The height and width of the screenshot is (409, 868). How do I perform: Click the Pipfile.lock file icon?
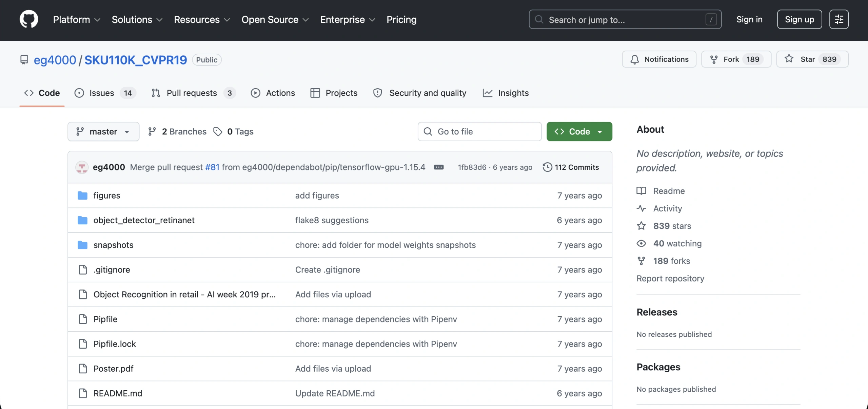(x=83, y=344)
